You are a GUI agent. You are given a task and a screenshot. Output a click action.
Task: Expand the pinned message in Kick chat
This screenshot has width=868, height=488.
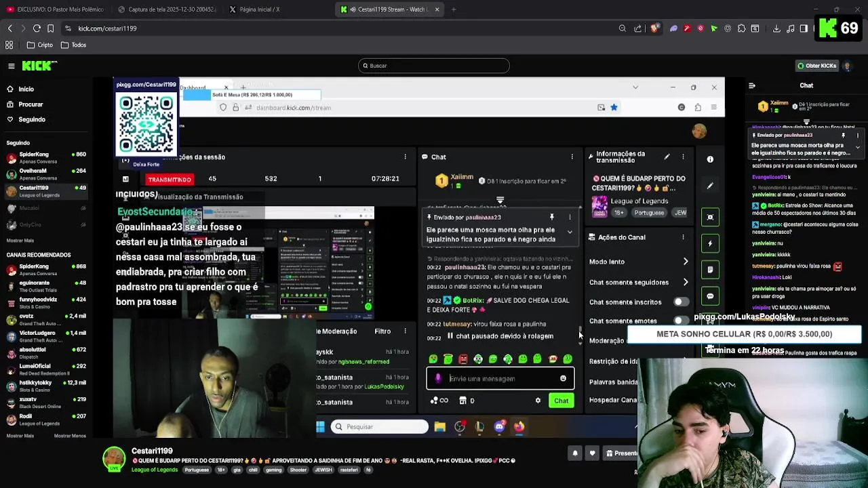click(858, 147)
